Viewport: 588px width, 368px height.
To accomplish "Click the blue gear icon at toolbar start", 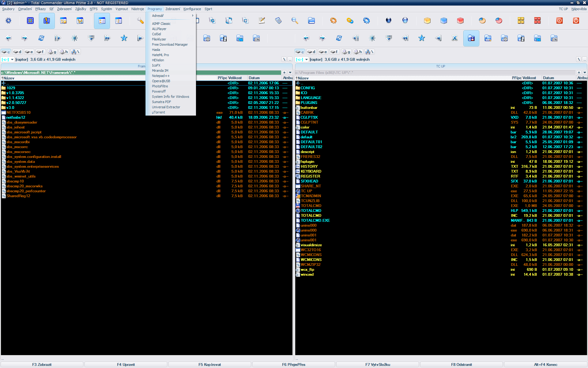I will (8, 21).
